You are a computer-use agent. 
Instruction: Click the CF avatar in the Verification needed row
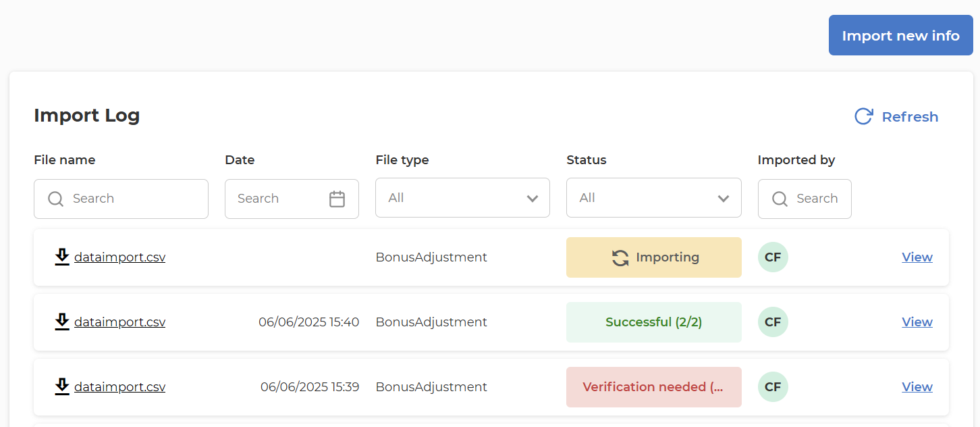coord(773,387)
